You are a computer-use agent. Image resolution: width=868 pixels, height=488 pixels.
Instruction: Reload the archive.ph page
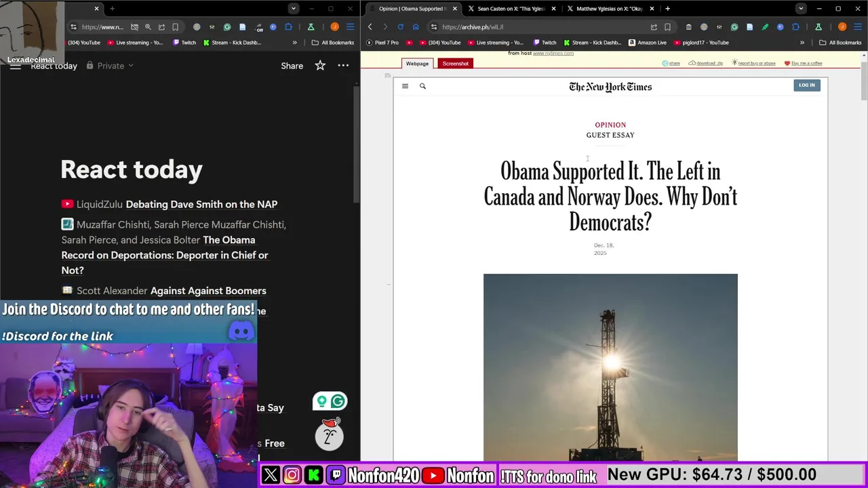400,27
